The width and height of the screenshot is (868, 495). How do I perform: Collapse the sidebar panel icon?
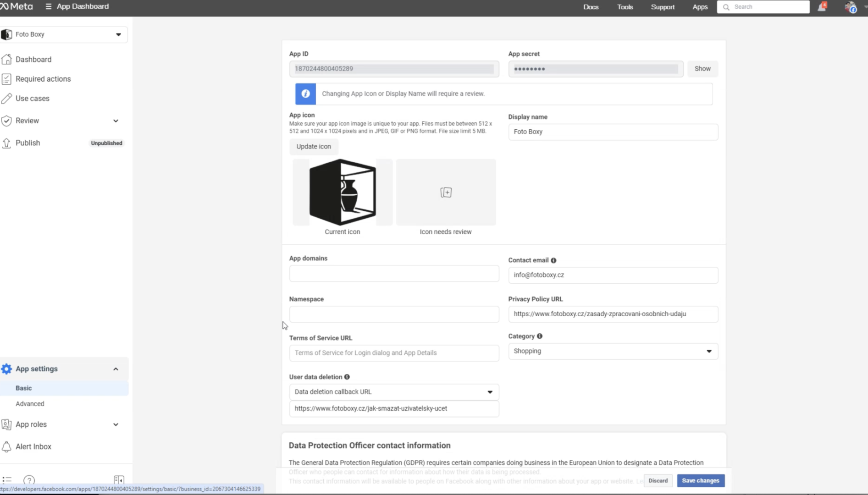[119, 480]
